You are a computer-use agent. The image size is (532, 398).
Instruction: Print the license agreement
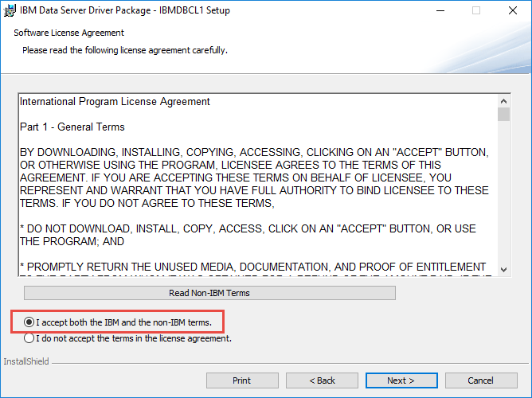click(x=242, y=380)
